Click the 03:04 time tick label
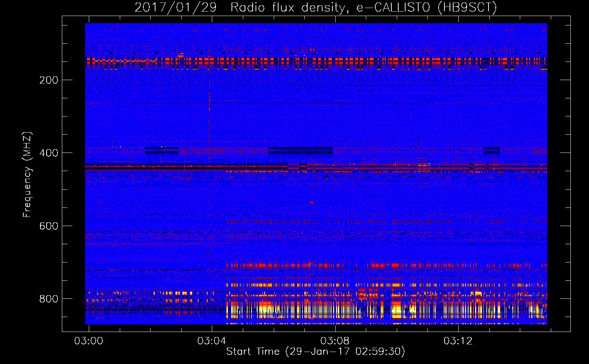This screenshot has width=589, height=364. coord(212,341)
